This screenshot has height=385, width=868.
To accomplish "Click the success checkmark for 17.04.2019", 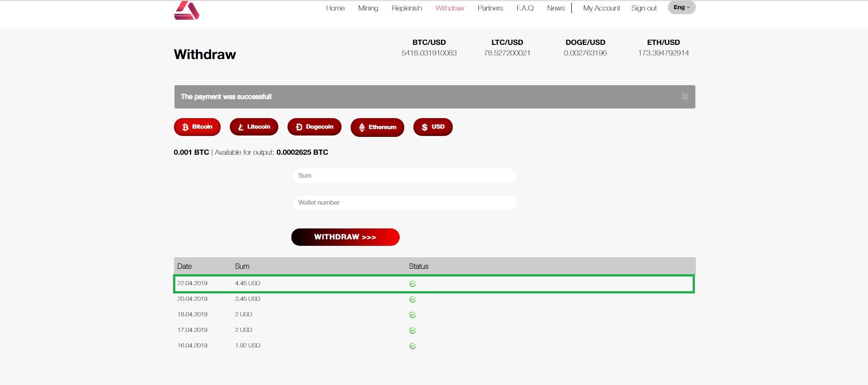I will [412, 331].
